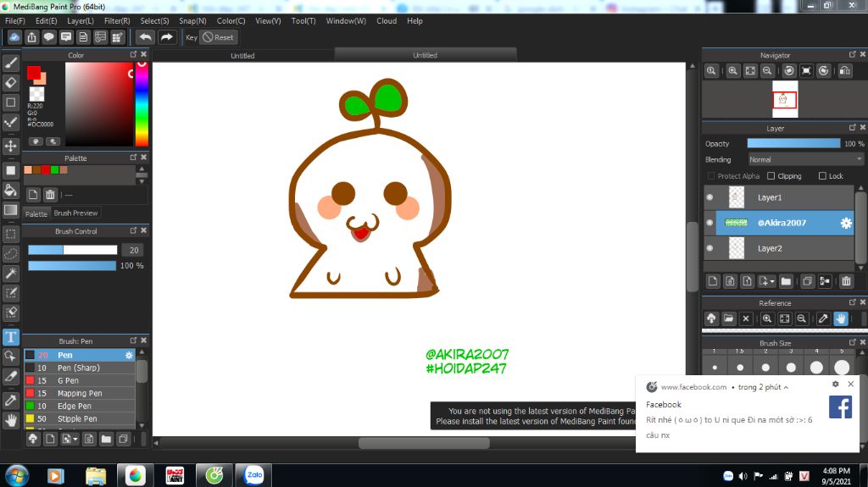Expand the add-brush dropdown arrow
Screen dimensions: 868x487
pyautogui.click(x=75, y=440)
